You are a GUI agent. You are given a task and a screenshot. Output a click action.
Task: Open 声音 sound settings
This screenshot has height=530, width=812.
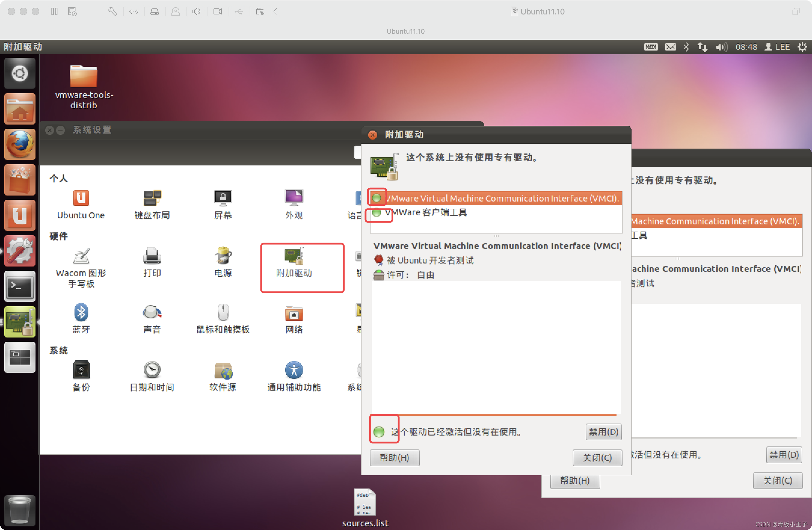tap(152, 319)
